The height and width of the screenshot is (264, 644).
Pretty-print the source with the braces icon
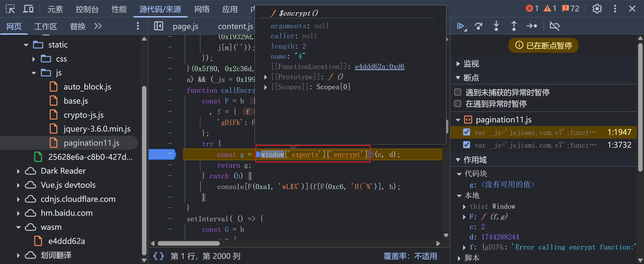tap(159, 256)
